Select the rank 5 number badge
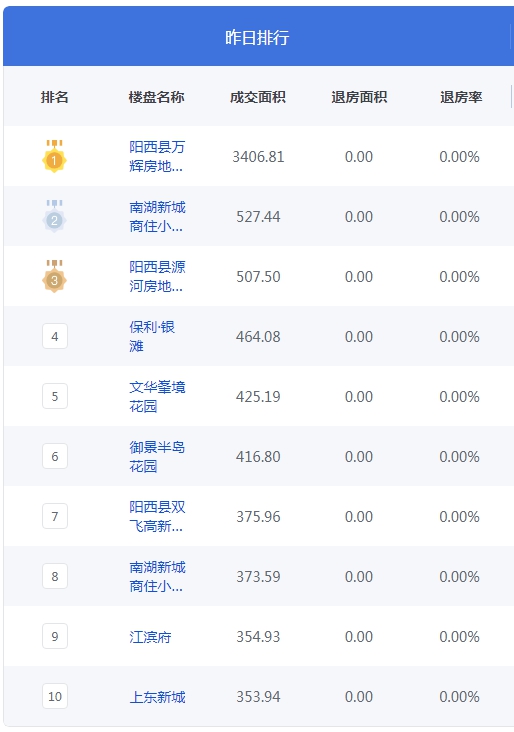This screenshot has width=514, height=732. tap(55, 396)
